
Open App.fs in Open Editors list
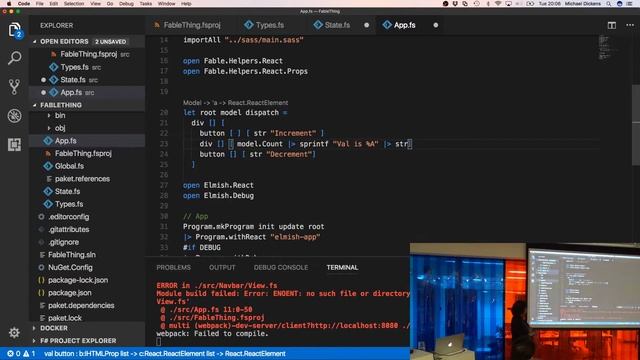[x=71, y=92]
